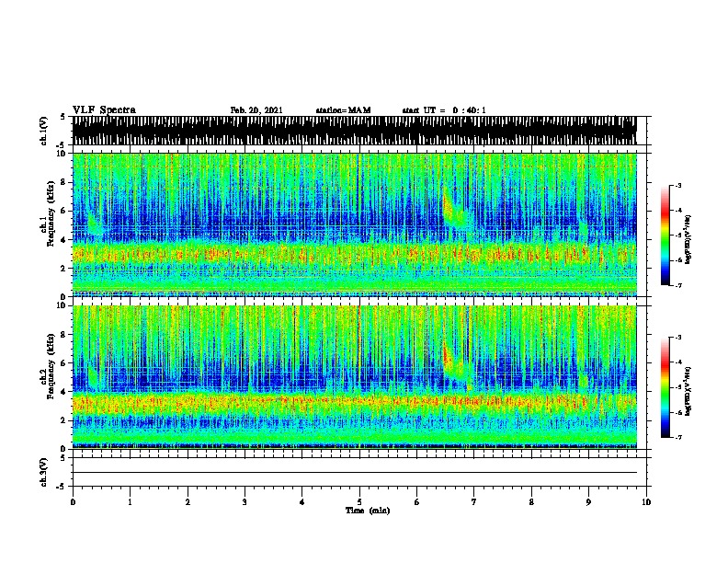The width and height of the screenshot is (728, 563).
Task: Select the ch.1 "Frequency (kHz)" axis label
Action: pos(51,213)
